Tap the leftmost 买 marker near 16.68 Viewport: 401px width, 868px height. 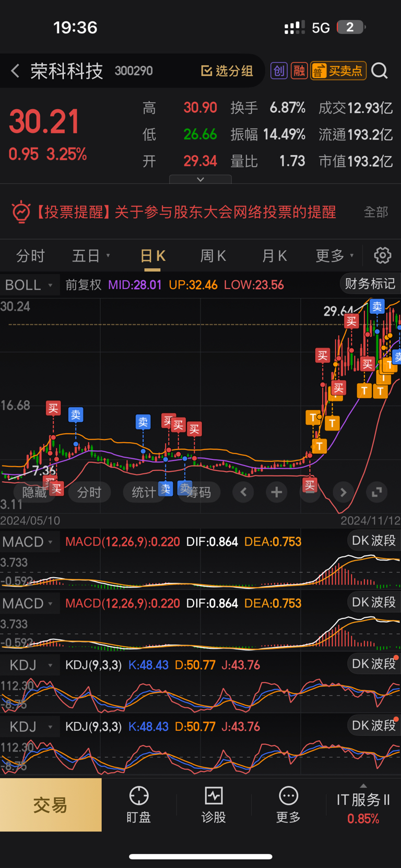point(53,408)
